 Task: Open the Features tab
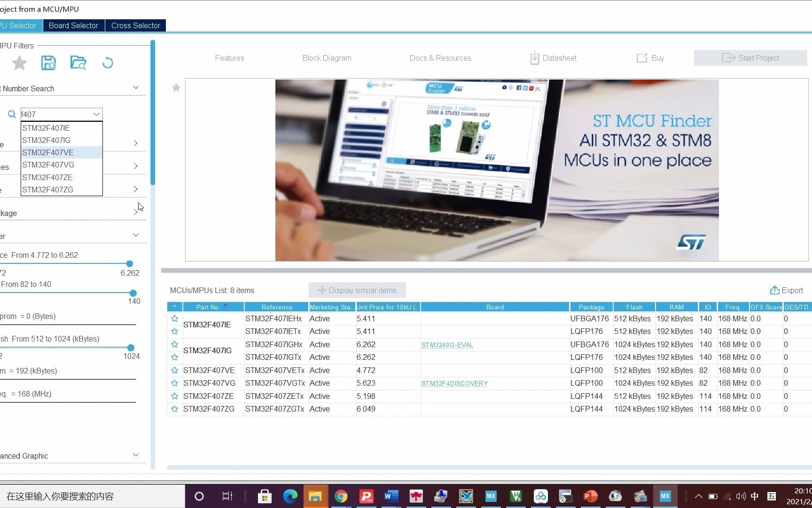(229, 58)
